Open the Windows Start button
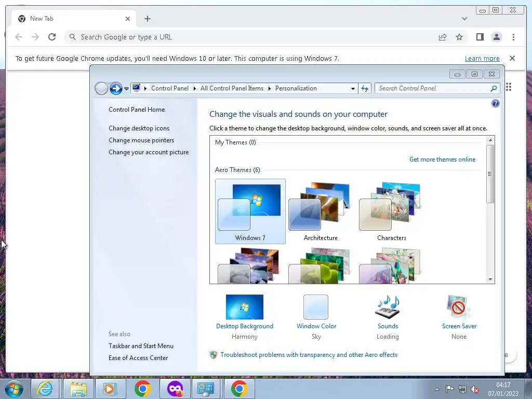Screen dimensions: 532x399 tap(14, 389)
